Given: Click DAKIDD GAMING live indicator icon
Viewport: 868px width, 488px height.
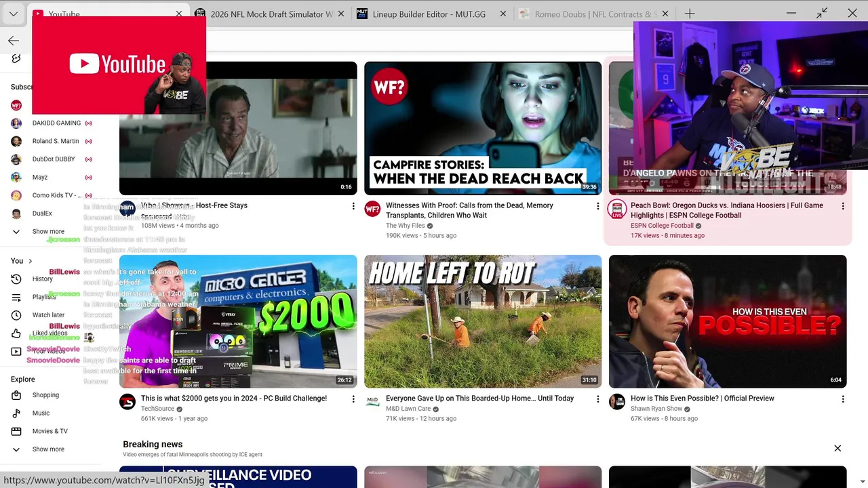Looking at the screenshot, I should click(88, 123).
